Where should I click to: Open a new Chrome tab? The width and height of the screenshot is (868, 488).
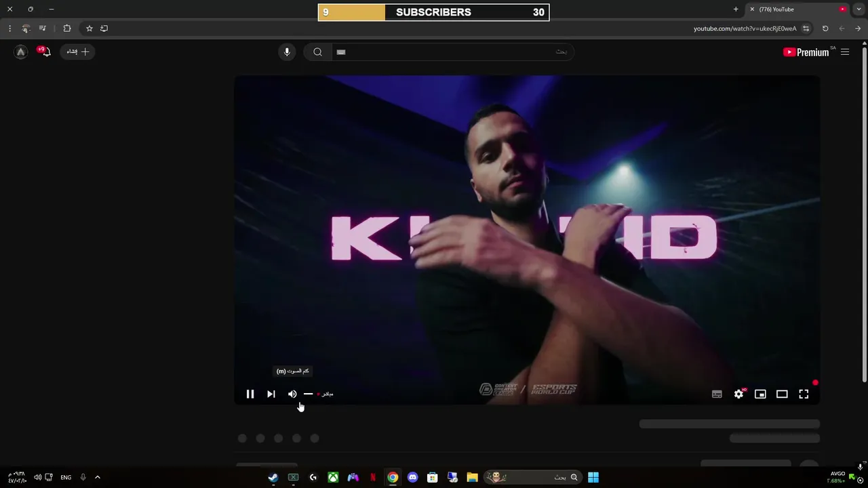point(736,9)
